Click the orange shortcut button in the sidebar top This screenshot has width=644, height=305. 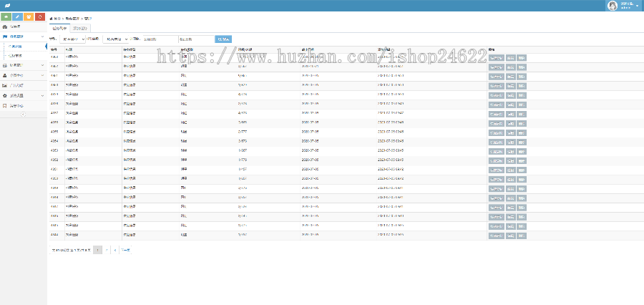[x=29, y=16]
